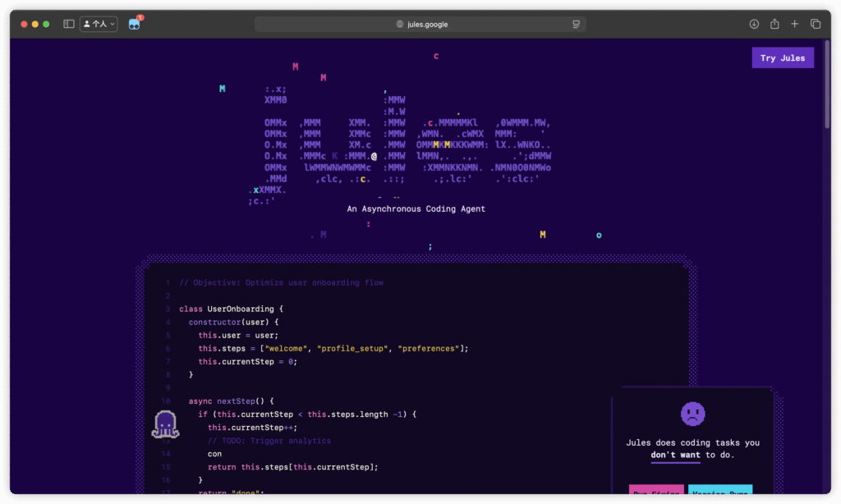This screenshot has height=504, width=841.
Task: Focus the jules.google address bar
Action: click(x=420, y=24)
